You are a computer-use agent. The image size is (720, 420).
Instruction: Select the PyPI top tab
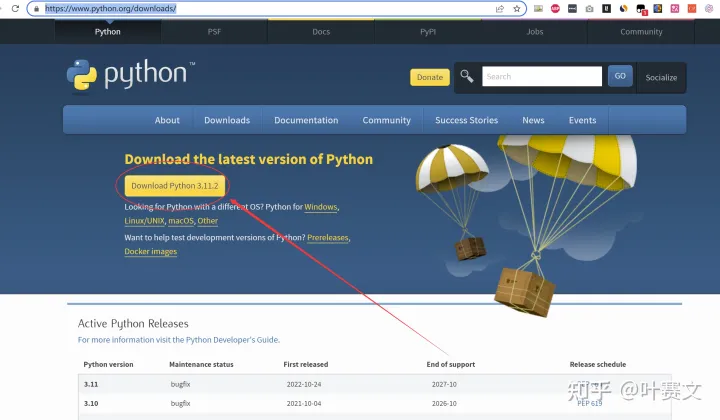[x=428, y=32]
